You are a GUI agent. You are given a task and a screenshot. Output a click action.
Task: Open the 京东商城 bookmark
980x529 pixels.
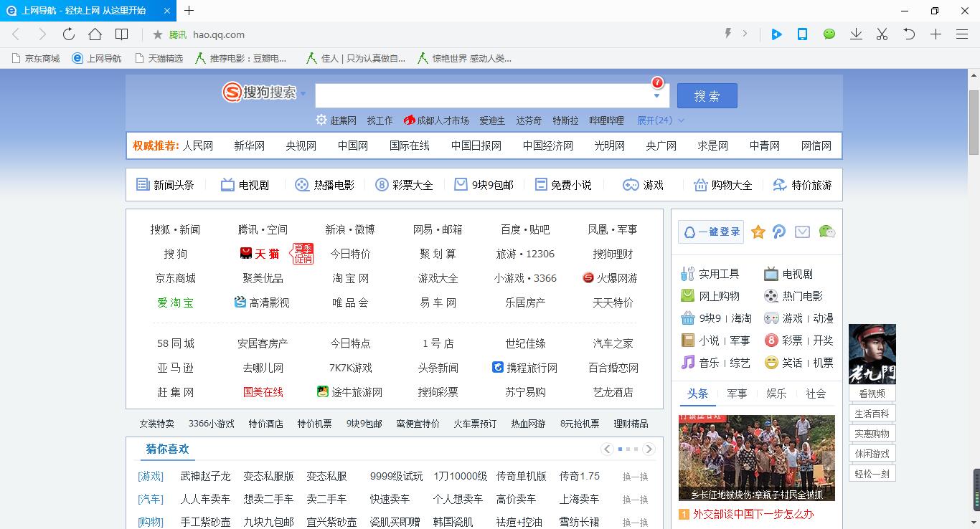(x=37, y=59)
